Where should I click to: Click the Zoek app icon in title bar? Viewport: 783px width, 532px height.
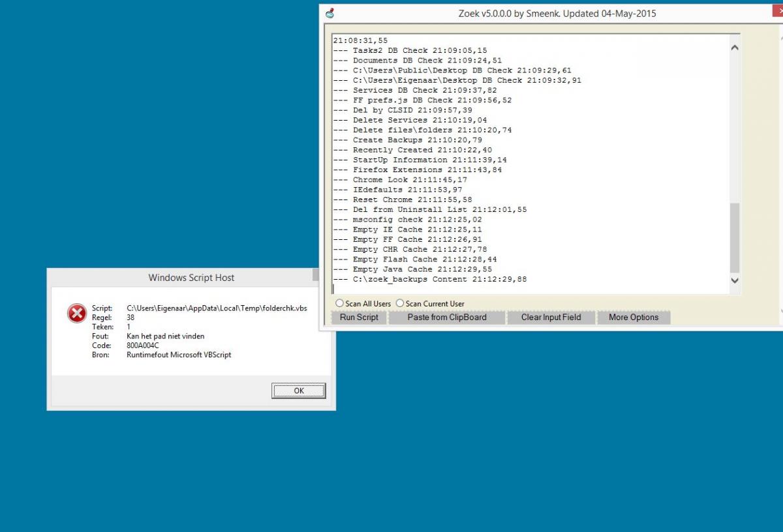330,13
